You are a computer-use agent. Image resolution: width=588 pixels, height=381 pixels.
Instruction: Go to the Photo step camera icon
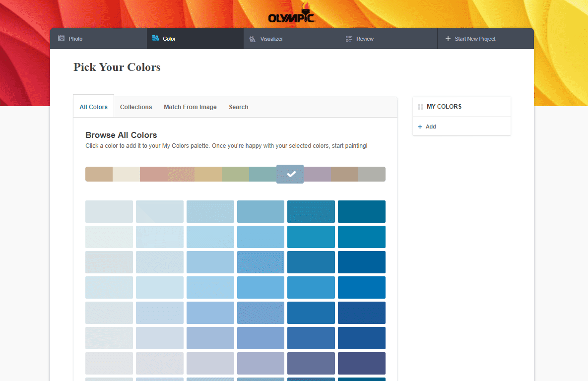click(61, 38)
